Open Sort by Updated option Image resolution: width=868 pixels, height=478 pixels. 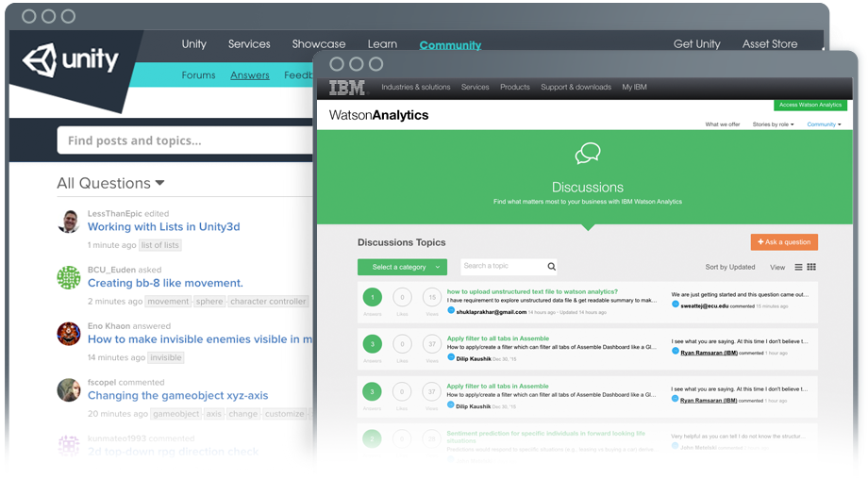729,267
